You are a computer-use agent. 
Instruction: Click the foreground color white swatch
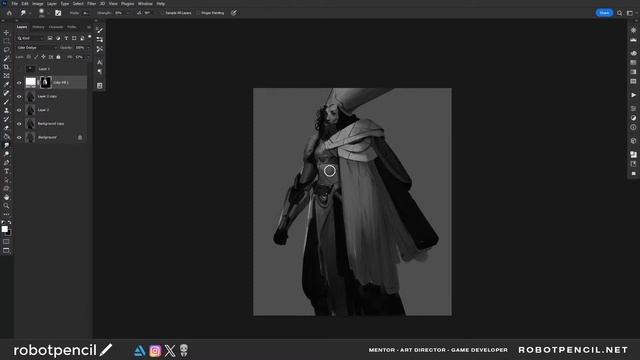coord(4,229)
